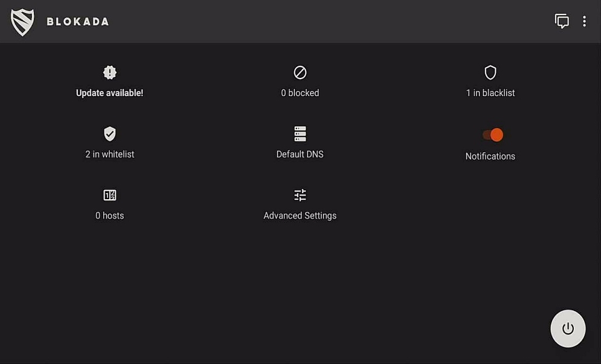Open the chat feedback icon
The image size is (601, 364).
click(x=562, y=21)
